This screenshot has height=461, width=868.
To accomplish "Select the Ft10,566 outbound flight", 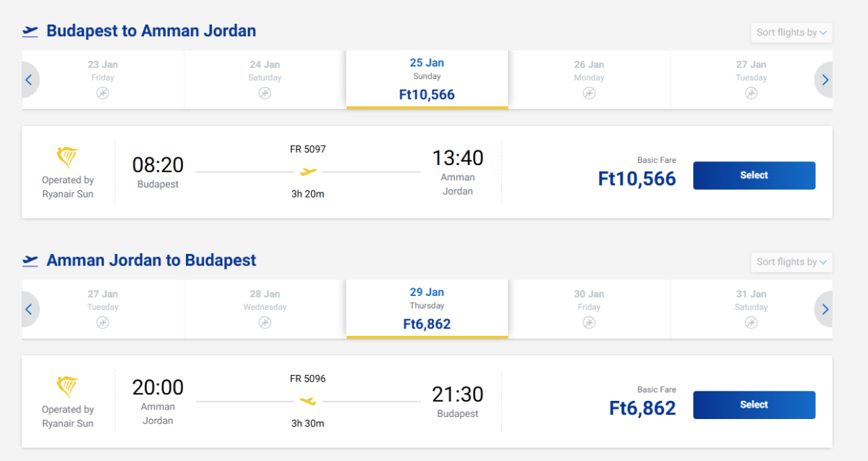I will click(x=754, y=176).
